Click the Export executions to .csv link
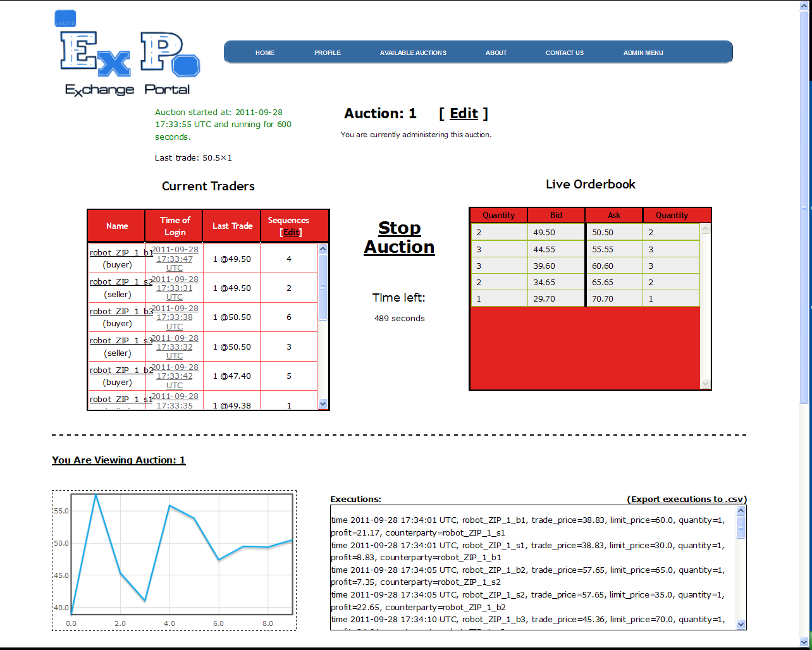The width and height of the screenshot is (812, 650). [x=687, y=499]
